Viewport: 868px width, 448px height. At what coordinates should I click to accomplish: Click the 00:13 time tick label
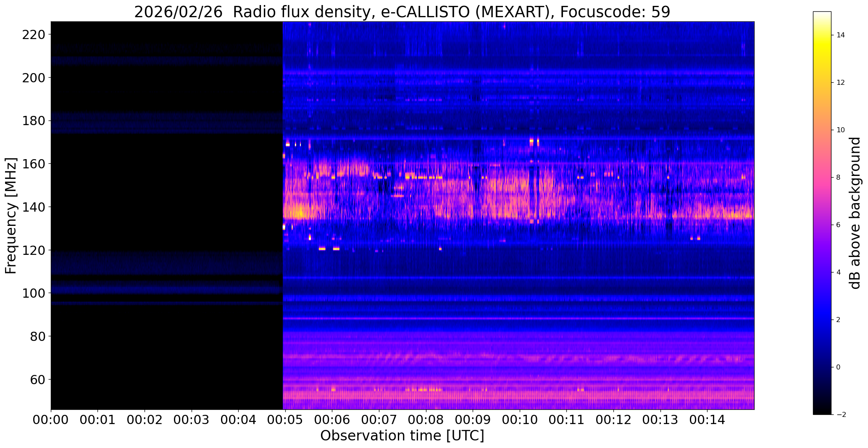click(x=660, y=420)
